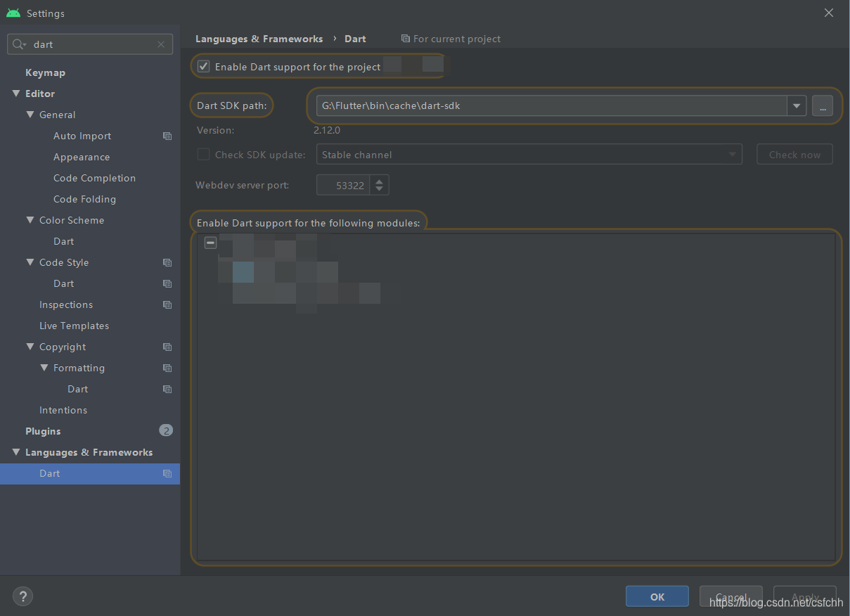Click inside the settings search field
This screenshot has width=850, height=616.
pyautogui.click(x=90, y=44)
